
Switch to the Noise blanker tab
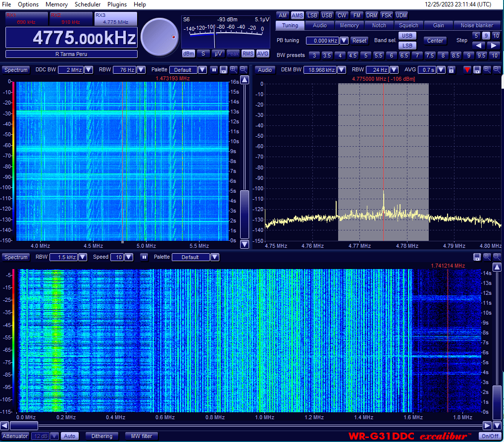477,25
